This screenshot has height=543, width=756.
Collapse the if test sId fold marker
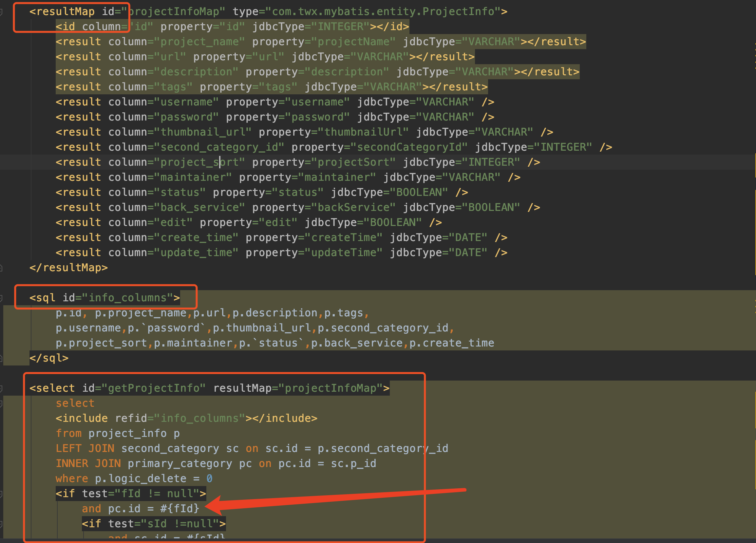point(1,524)
